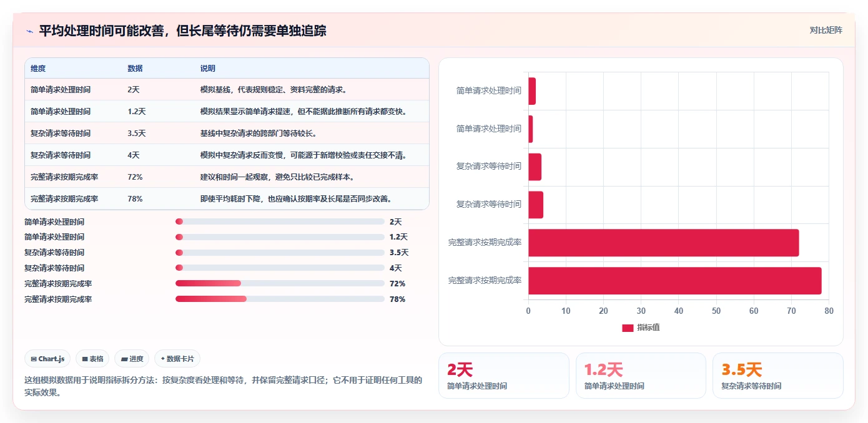This screenshot has width=868, height=423.
Task: Click the 复杂请求等待时间 label beside the 3.5天 progress bar
Action: coord(54,253)
